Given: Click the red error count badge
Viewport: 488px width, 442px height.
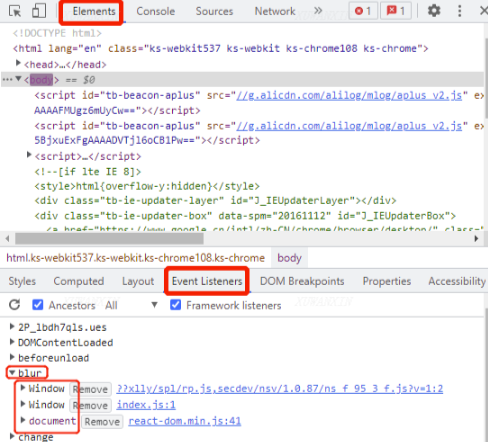Looking at the screenshot, I should click(x=363, y=11).
